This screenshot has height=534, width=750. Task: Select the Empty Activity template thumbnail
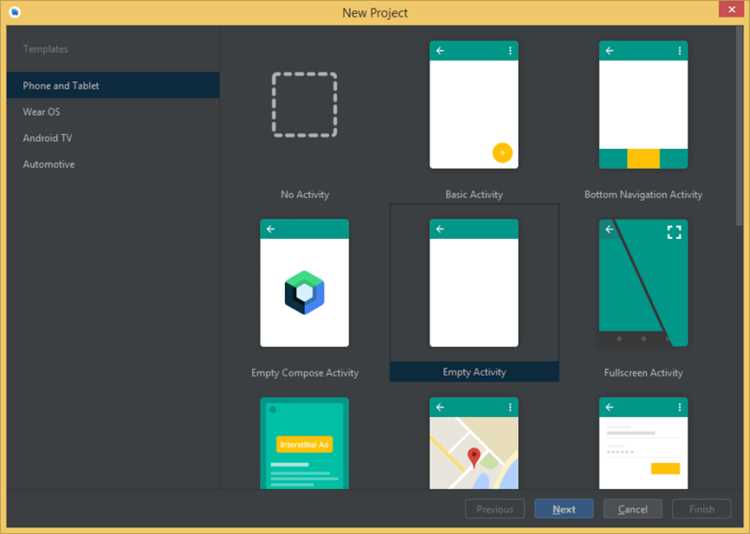click(474, 283)
